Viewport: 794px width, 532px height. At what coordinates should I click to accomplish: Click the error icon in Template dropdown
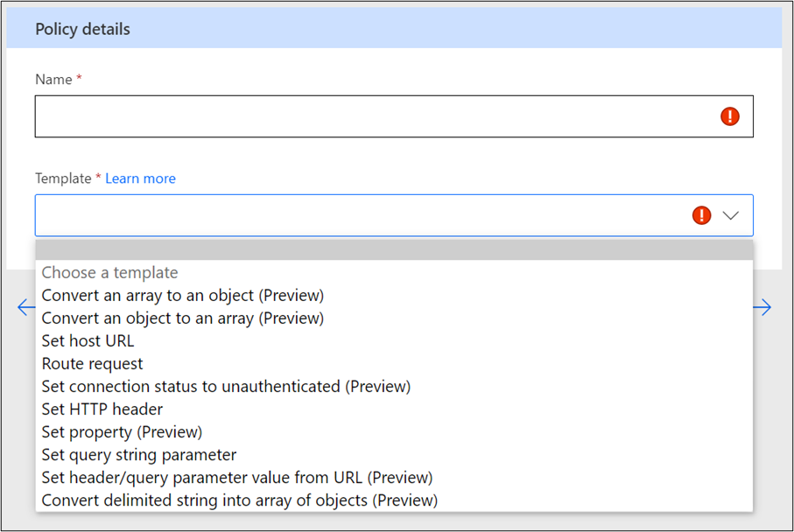point(701,215)
